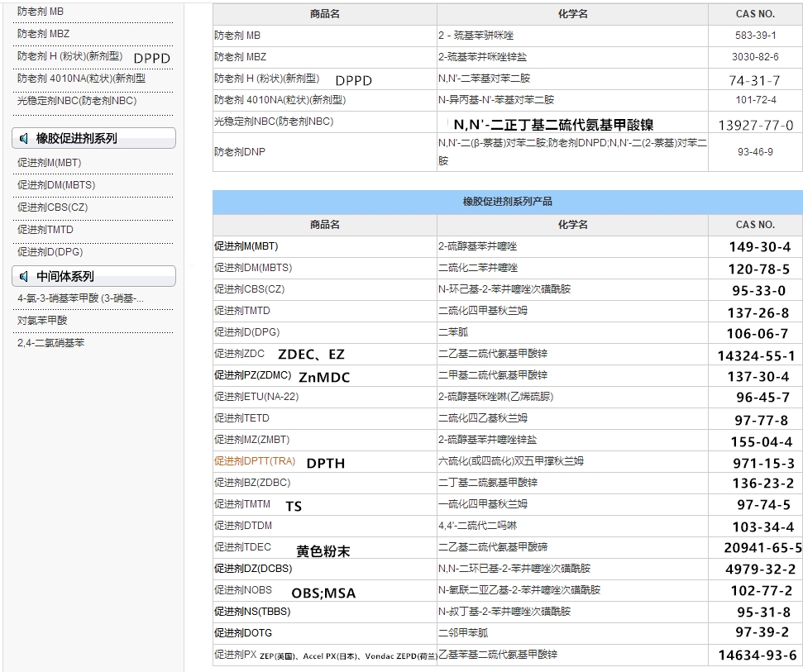
Task: Open sidebar link 光稳定剂NBC(防老剂NBC)
Action: point(77,101)
